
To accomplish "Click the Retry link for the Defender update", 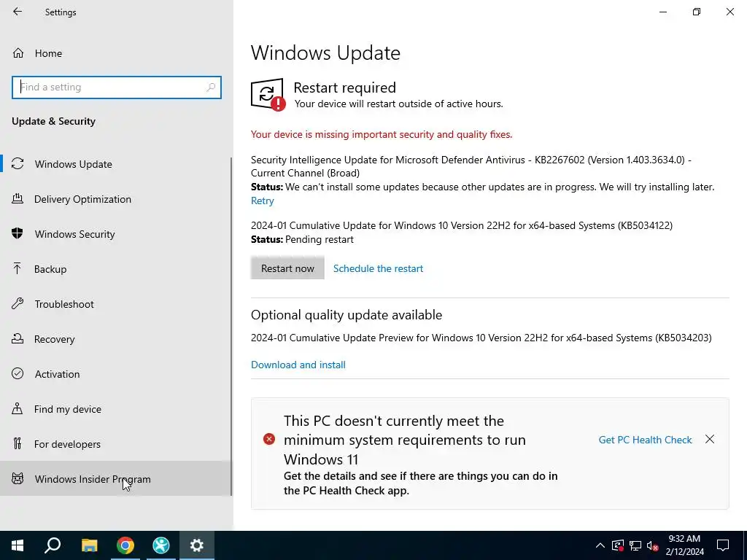I will pyautogui.click(x=263, y=201).
